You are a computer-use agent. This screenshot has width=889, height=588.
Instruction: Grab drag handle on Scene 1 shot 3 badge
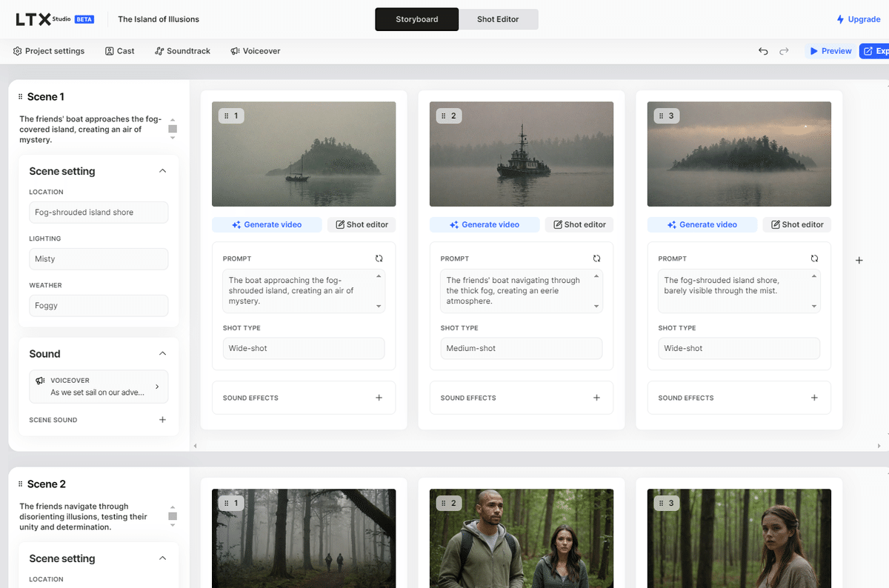[x=662, y=116]
